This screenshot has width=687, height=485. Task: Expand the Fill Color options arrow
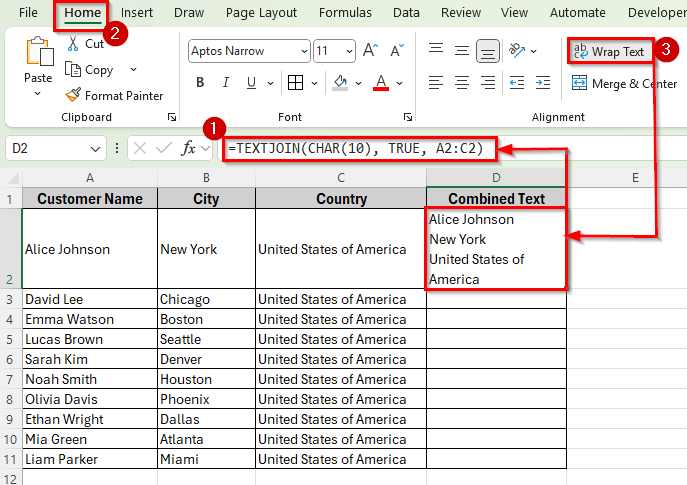point(358,83)
